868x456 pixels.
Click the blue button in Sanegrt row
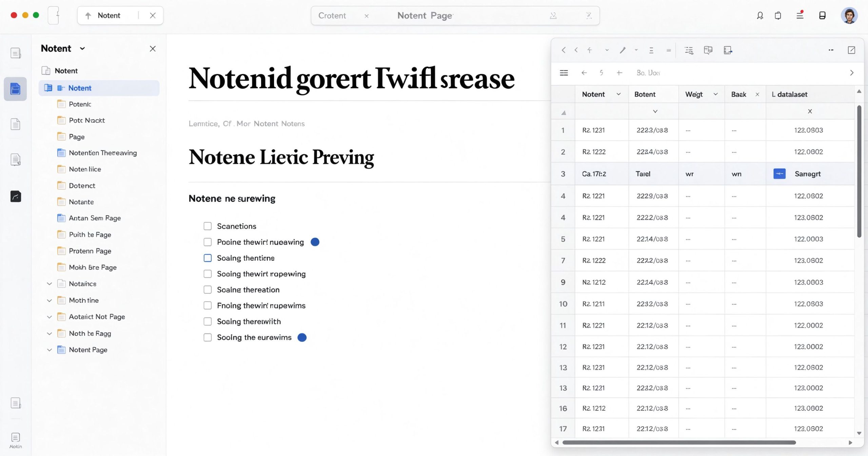(780, 174)
